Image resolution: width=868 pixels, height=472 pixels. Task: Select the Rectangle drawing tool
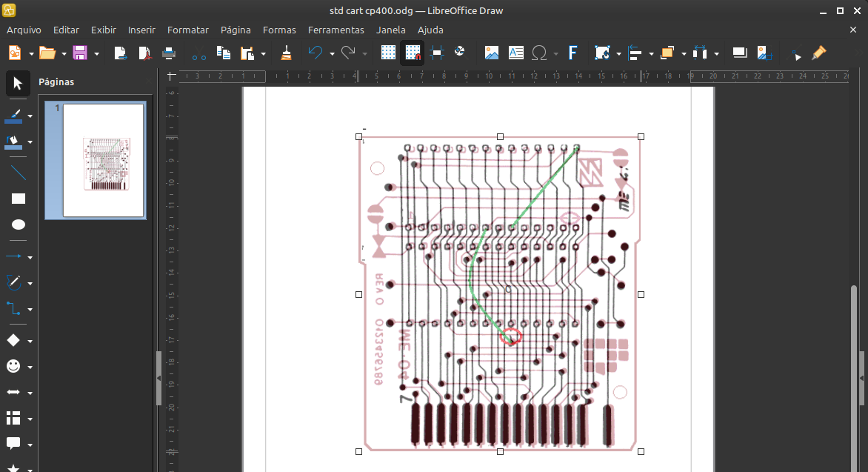[x=19, y=199]
